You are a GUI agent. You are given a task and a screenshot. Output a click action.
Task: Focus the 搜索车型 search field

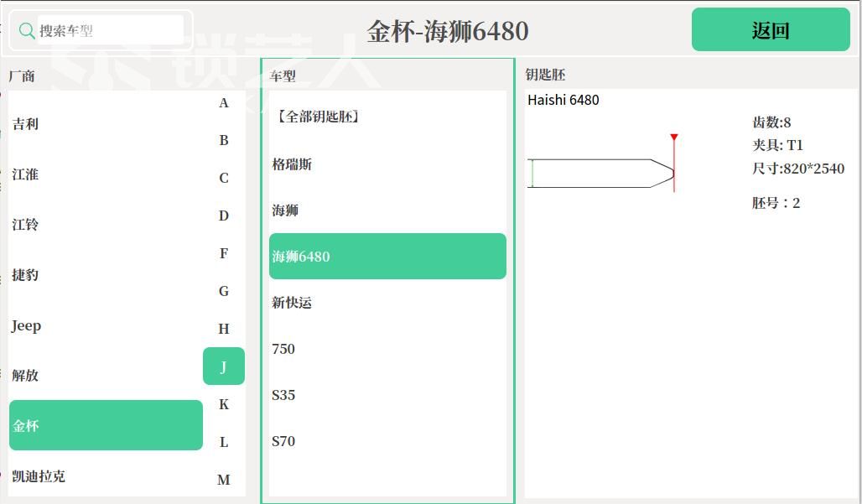pyautogui.click(x=110, y=30)
